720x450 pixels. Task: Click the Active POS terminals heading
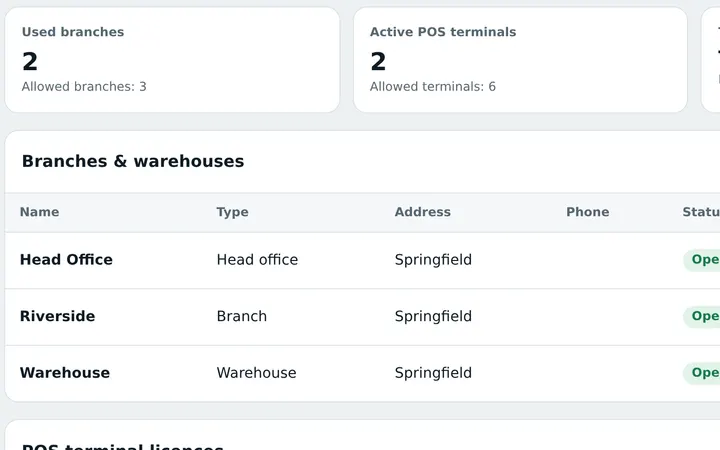coord(443,32)
